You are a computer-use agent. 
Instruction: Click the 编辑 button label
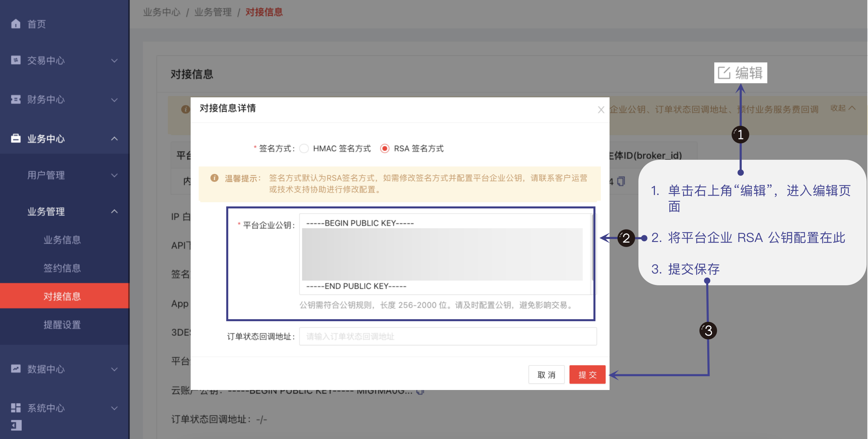click(x=749, y=72)
